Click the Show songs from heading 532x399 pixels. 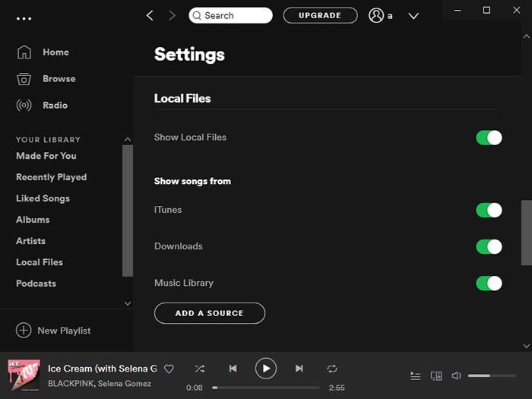coord(192,181)
